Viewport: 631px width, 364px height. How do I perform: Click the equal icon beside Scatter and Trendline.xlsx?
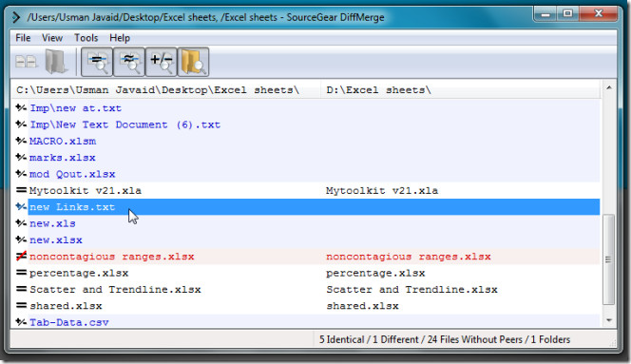click(x=21, y=289)
